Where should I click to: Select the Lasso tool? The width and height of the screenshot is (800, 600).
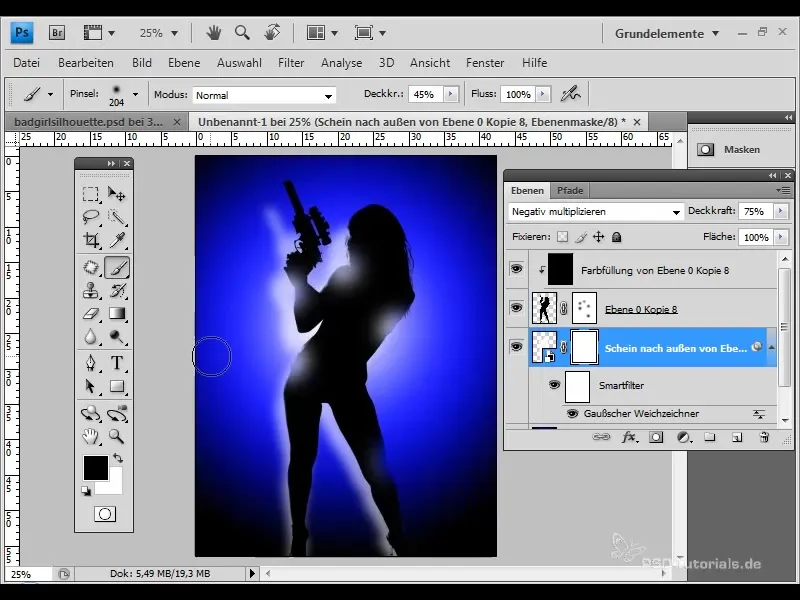[x=91, y=217]
